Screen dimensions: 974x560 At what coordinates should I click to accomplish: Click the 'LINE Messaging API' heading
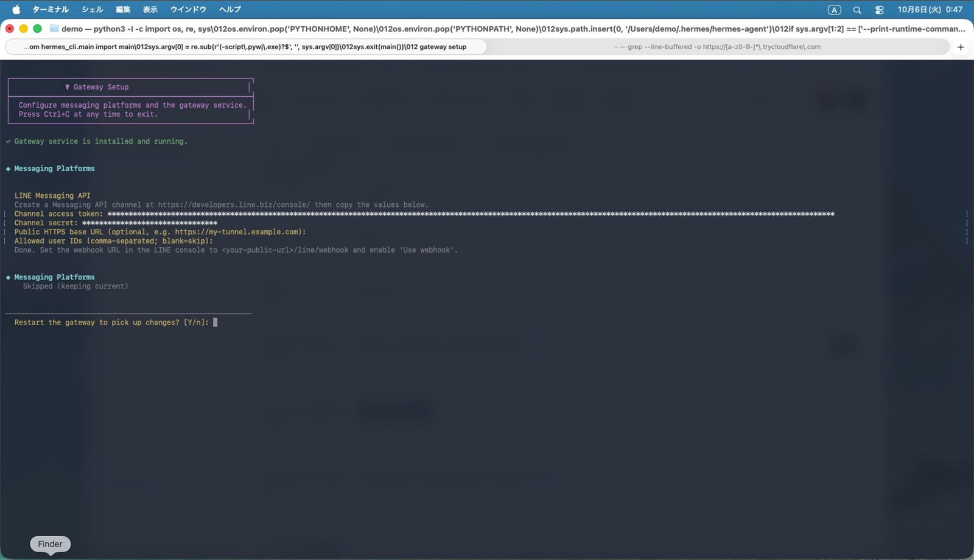(x=52, y=195)
